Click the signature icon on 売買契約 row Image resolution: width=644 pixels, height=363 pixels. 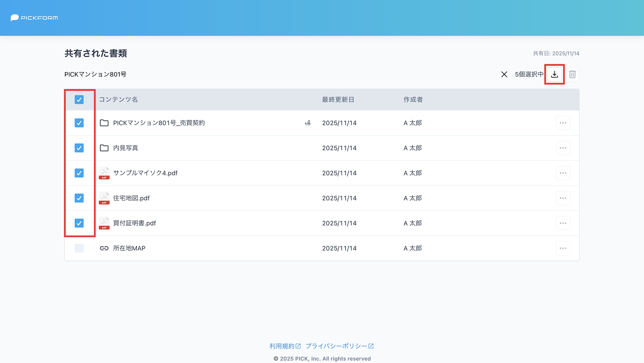click(308, 123)
